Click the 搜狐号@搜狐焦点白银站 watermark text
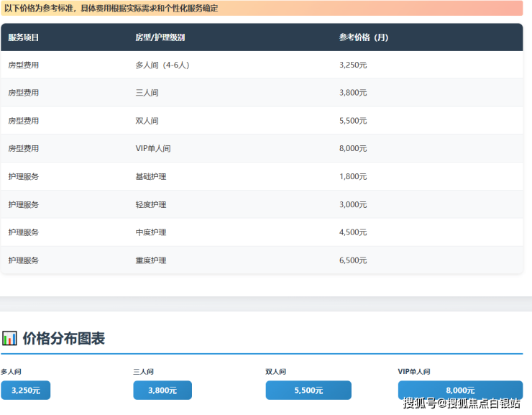 click(462, 403)
